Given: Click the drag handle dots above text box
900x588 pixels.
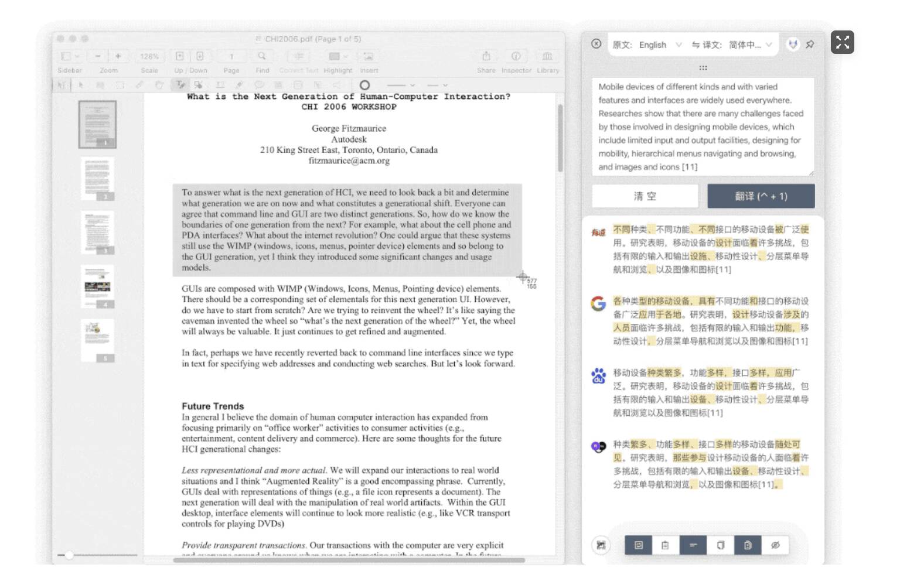Looking at the screenshot, I should point(703,67).
